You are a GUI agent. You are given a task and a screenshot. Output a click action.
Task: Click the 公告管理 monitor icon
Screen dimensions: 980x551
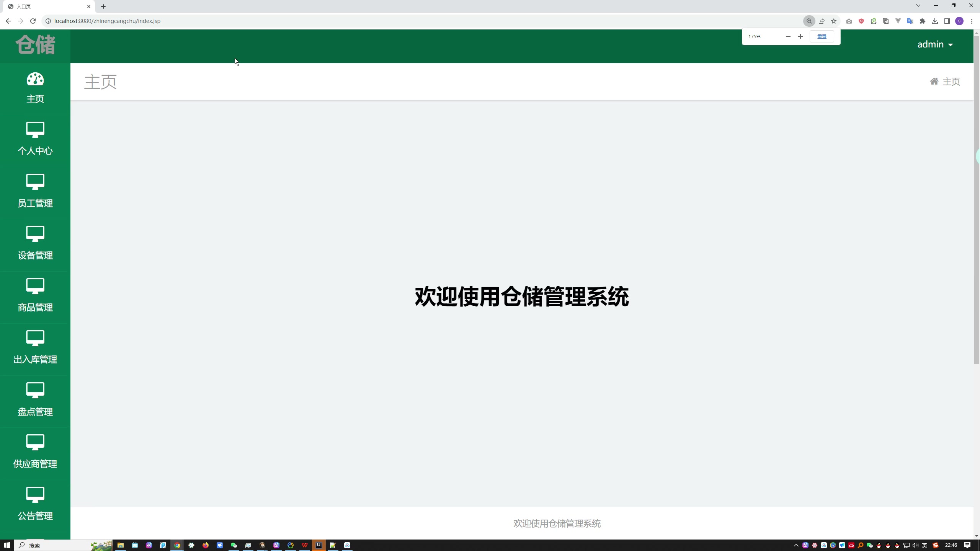[35, 494]
